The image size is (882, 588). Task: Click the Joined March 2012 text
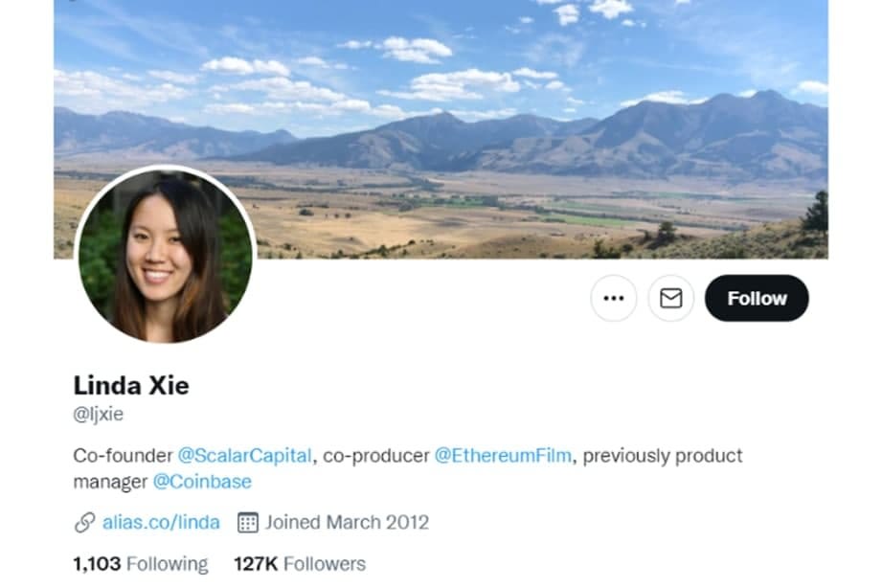[347, 522]
